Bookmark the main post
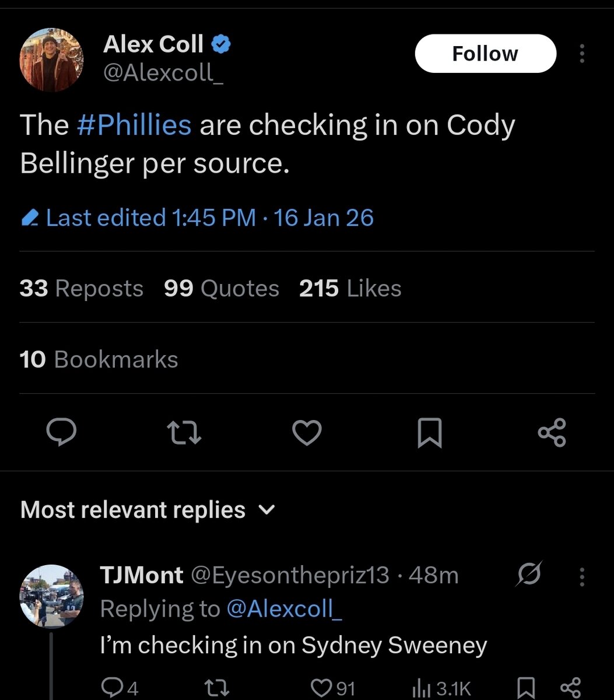 [430, 433]
